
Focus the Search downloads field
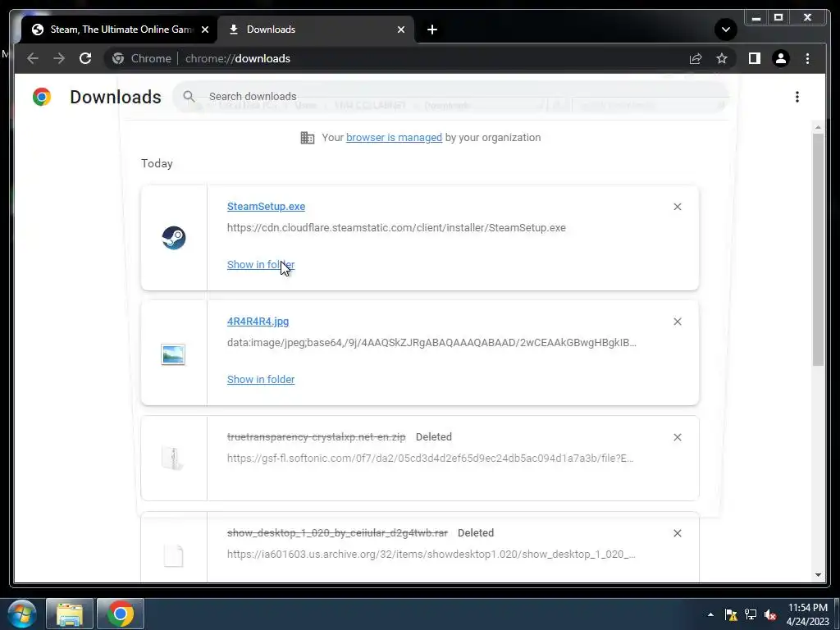pos(450,97)
